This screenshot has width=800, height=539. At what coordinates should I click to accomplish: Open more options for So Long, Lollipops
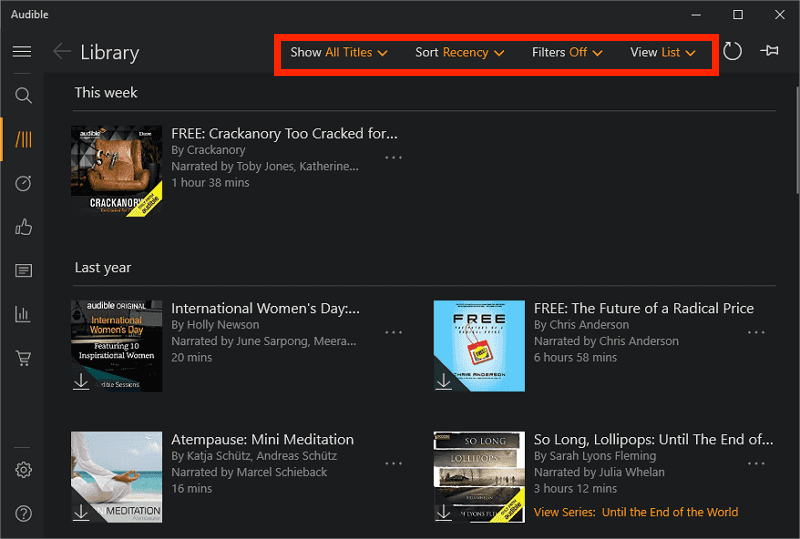click(756, 463)
